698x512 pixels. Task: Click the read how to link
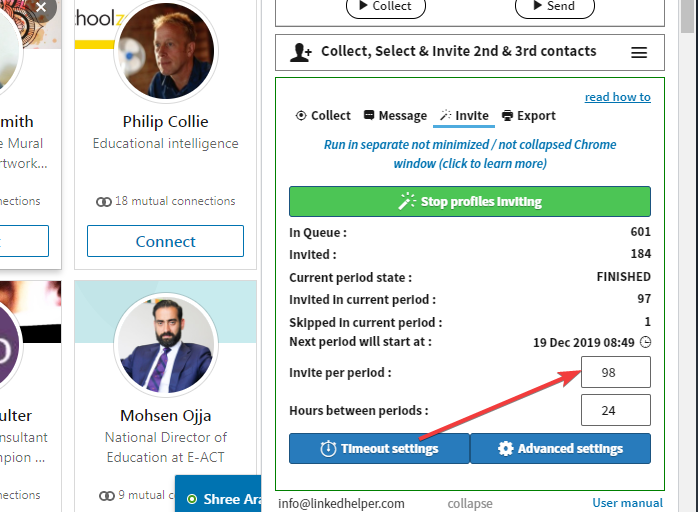point(617,97)
